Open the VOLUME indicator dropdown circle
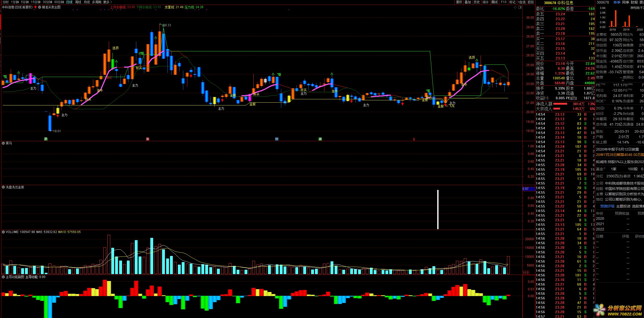 pyautogui.click(x=3, y=232)
